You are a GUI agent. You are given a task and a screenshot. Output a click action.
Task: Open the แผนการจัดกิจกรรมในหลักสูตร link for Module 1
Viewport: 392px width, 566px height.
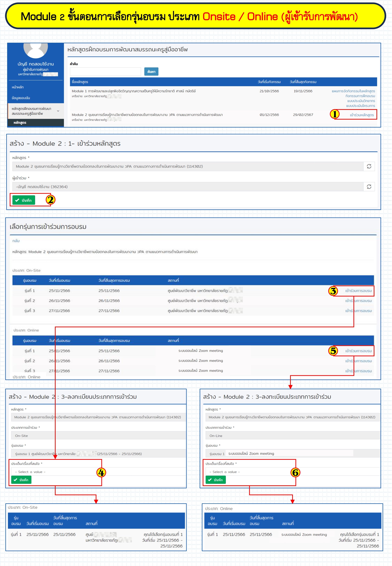pos(353,91)
